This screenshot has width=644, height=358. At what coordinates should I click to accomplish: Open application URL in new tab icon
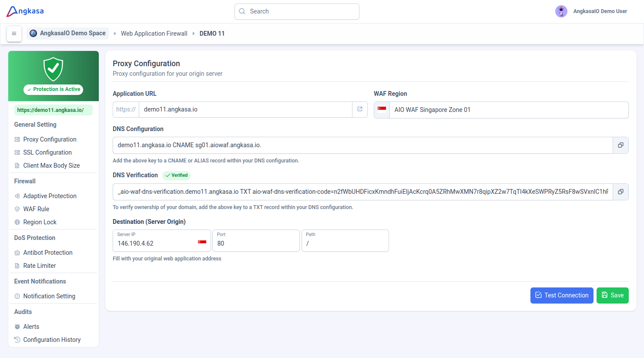360,109
